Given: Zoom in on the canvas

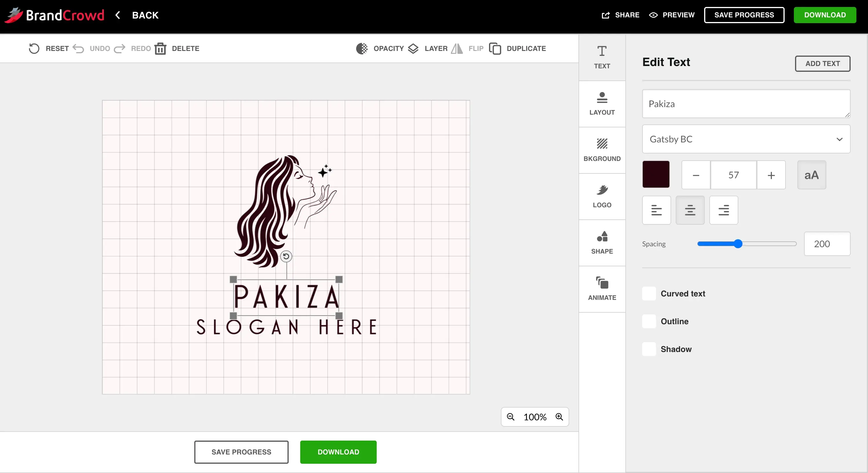Looking at the screenshot, I should (559, 417).
